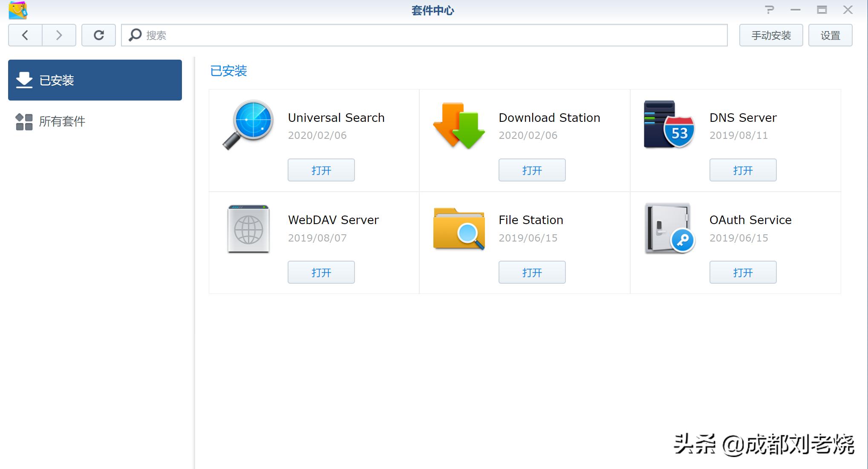Click the Download Station arrows icon
Viewport: 868px width, 469px height.
point(459,125)
